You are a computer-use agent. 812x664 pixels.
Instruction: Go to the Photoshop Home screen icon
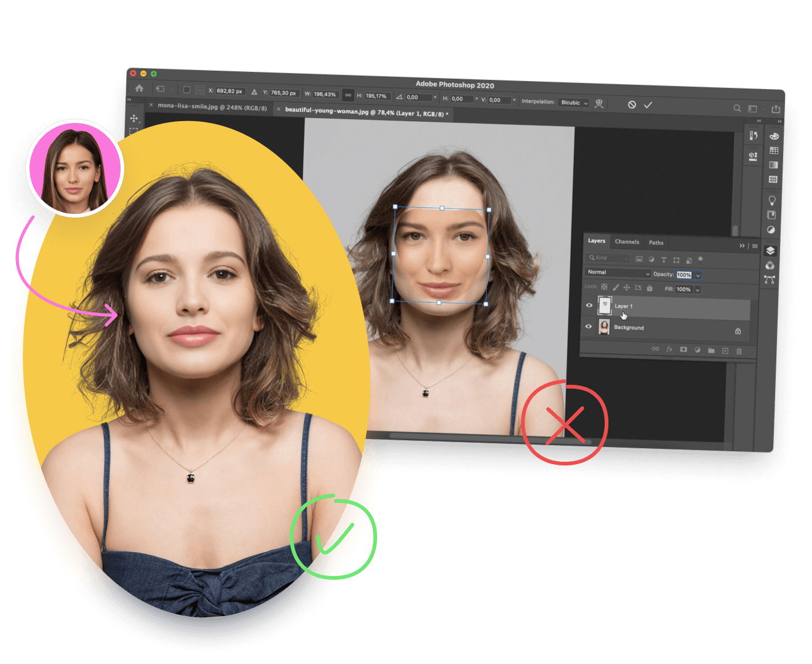click(140, 88)
